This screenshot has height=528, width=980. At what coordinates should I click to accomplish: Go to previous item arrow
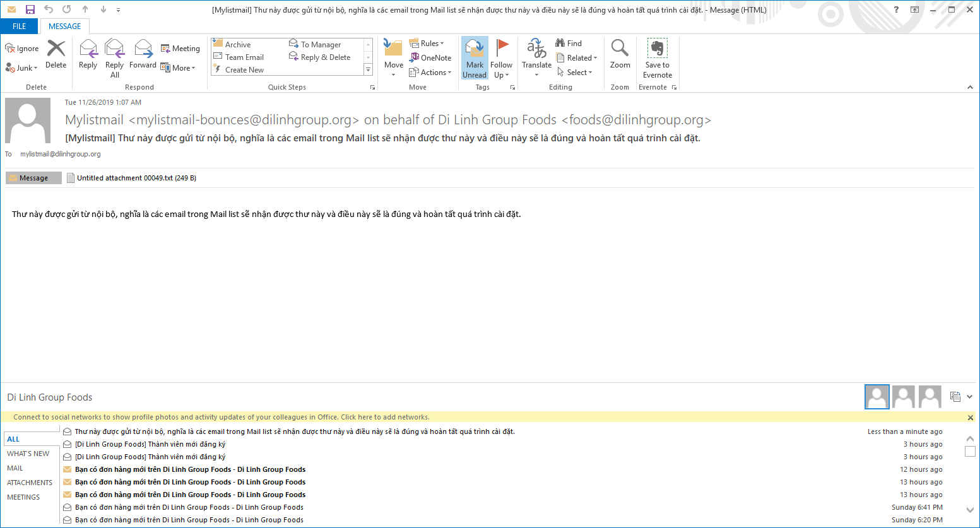click(85, 9)
